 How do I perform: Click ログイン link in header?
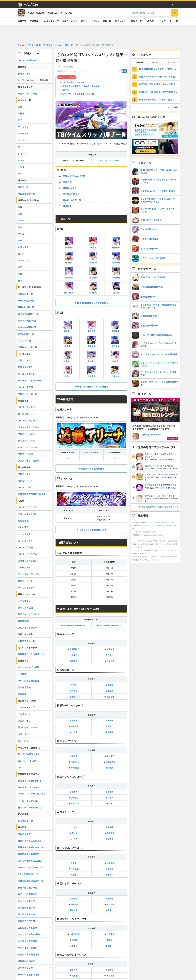tap(171, 5)
